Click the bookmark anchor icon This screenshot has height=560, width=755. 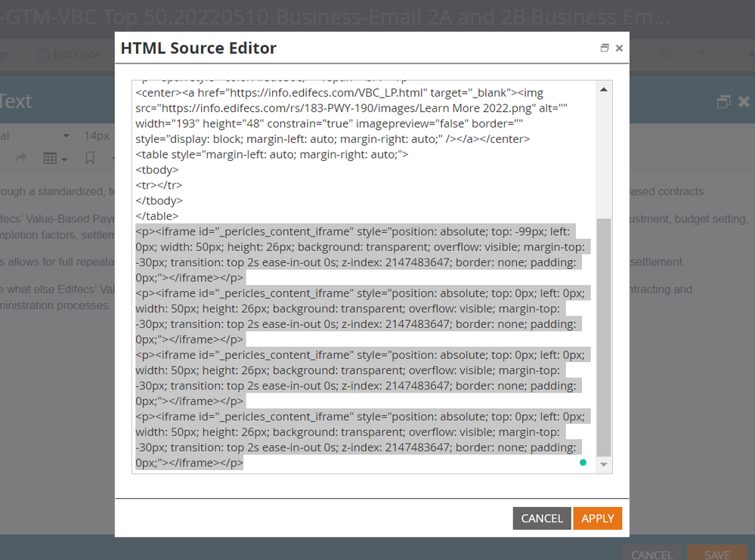(90, 158)
